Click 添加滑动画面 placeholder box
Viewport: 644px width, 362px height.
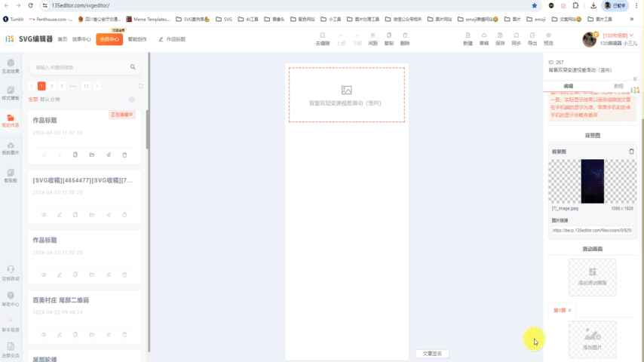tap(592, 278)
